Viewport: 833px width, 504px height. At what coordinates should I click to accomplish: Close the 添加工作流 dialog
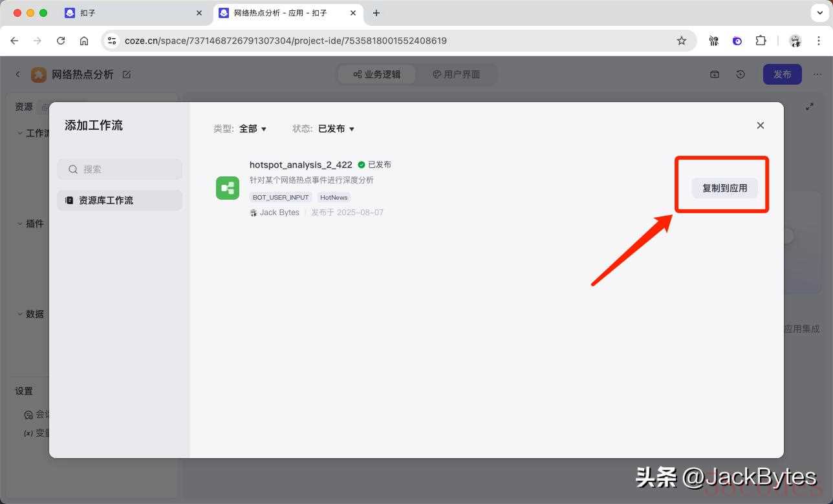tap(761, 125)
